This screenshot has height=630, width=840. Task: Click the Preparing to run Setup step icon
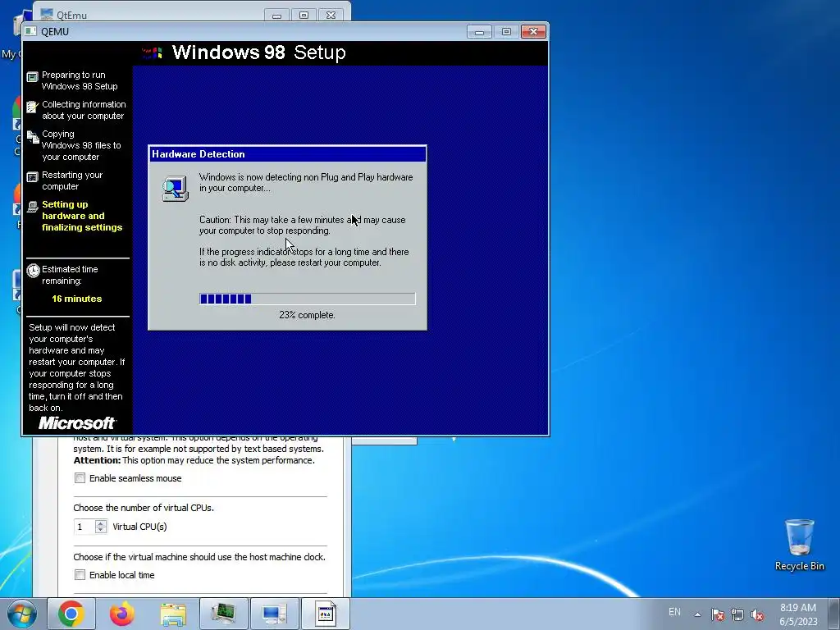(33, 77)
